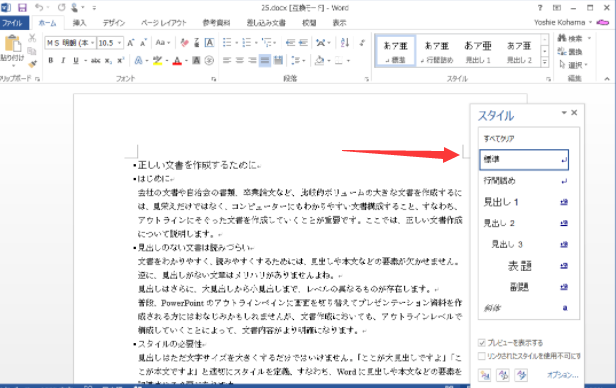616x388 pixels.
Task: Toggle Italic formatting
Action: [63, 60]
